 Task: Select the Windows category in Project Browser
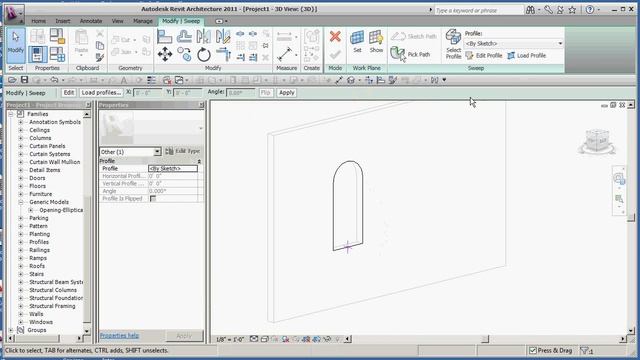point(41,322)
